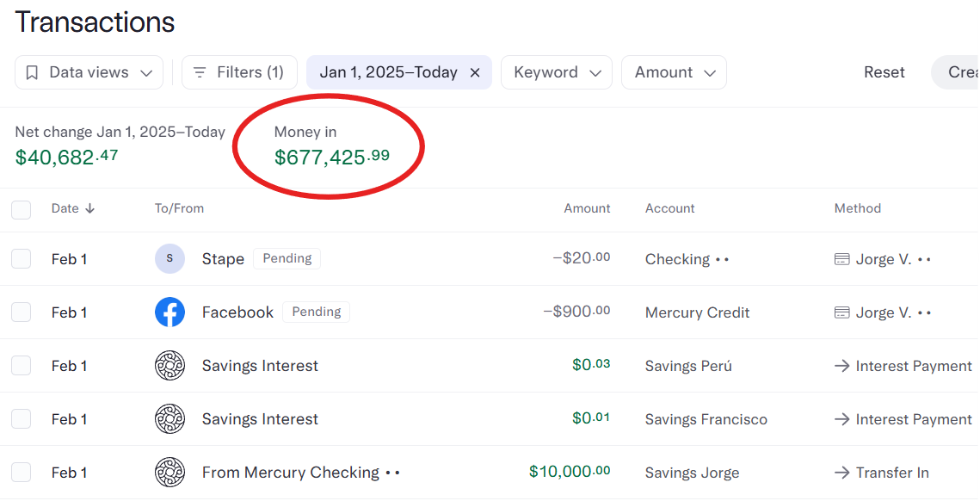The height and width of the screenshot is (501, 980).
Task: Click the bookmark icon in Data views
Action: [x=32, y=73]
